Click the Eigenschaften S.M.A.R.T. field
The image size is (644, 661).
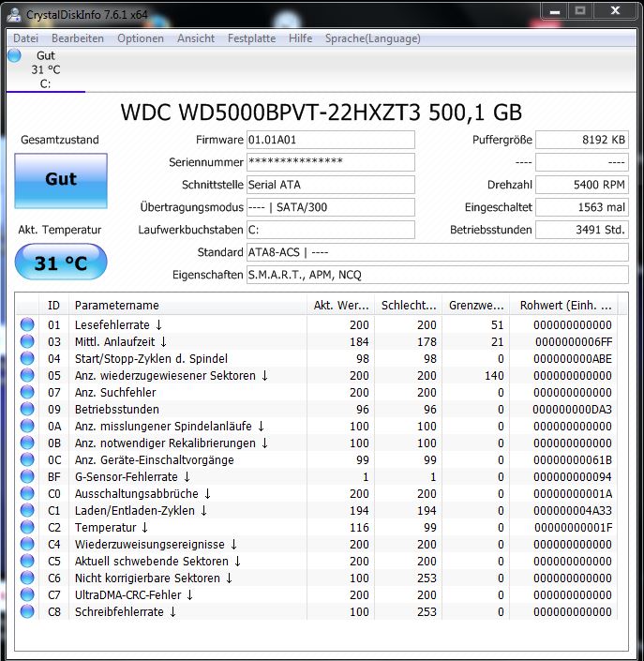pos(437,275)
